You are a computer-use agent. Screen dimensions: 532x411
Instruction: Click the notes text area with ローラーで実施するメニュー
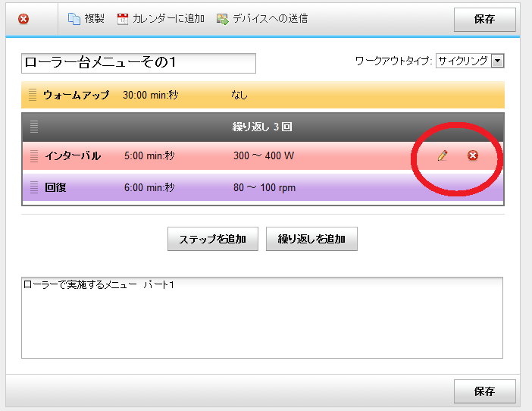[262, 318]
